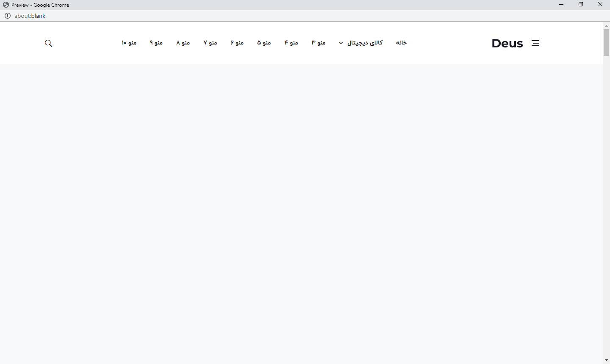Click the منو ۶ navigation link
This screenshot has width=610, height=364.
point(237,43)
